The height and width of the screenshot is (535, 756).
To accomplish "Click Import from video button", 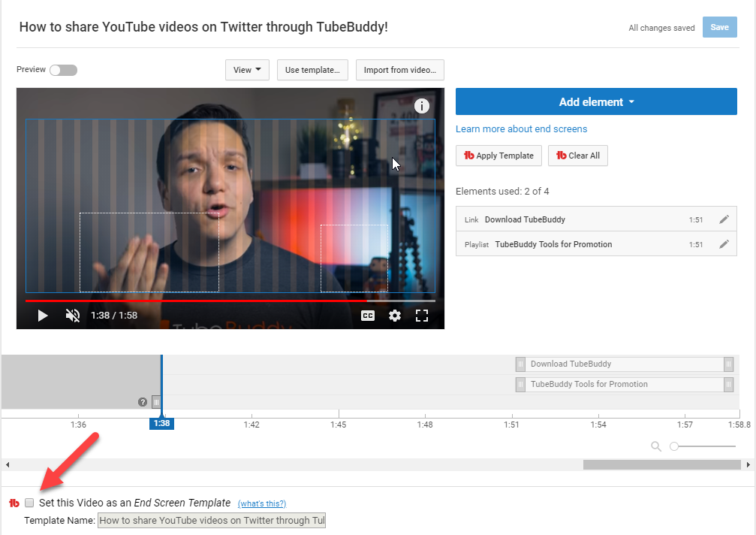I will click(399, 70).
